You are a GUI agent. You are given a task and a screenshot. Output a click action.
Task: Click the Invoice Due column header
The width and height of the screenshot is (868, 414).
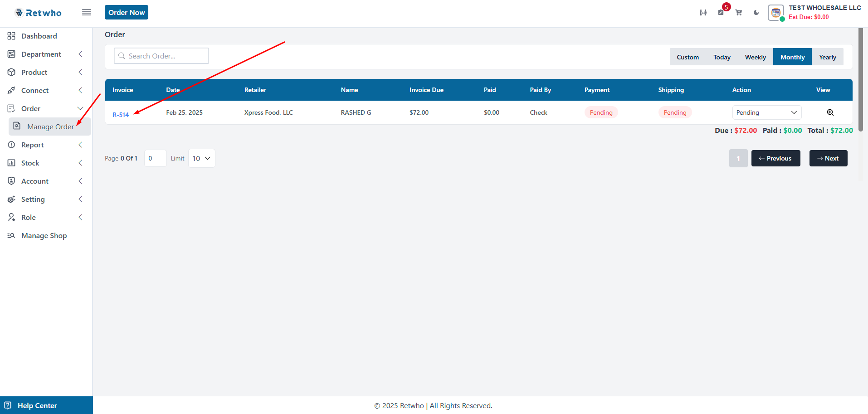[426, 90]
